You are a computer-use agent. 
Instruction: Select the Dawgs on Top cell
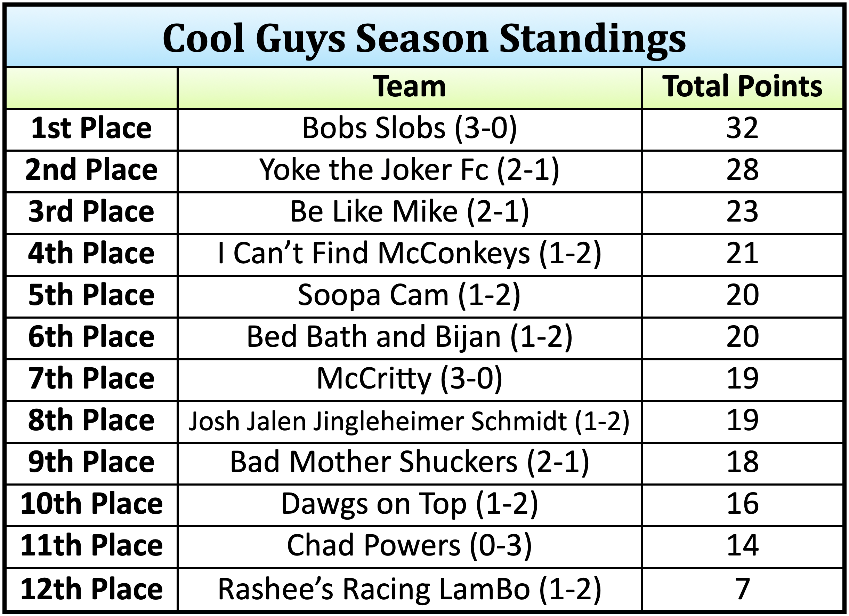tap(409, 504)
